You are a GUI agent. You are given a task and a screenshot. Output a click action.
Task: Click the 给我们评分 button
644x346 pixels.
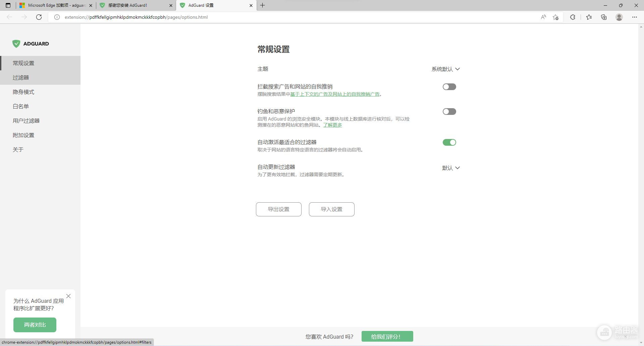click(387, 336)
